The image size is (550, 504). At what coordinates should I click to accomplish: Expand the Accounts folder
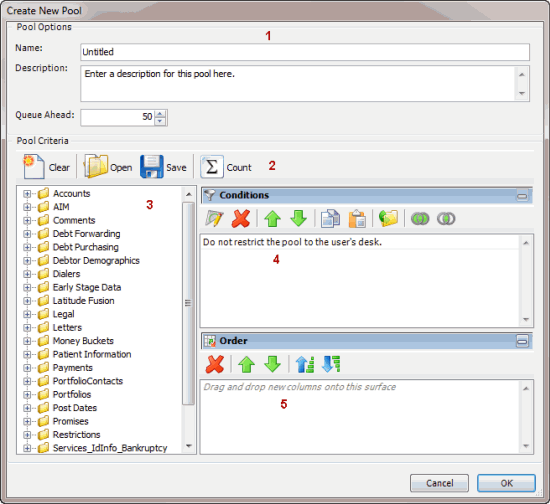click(27, 194)
